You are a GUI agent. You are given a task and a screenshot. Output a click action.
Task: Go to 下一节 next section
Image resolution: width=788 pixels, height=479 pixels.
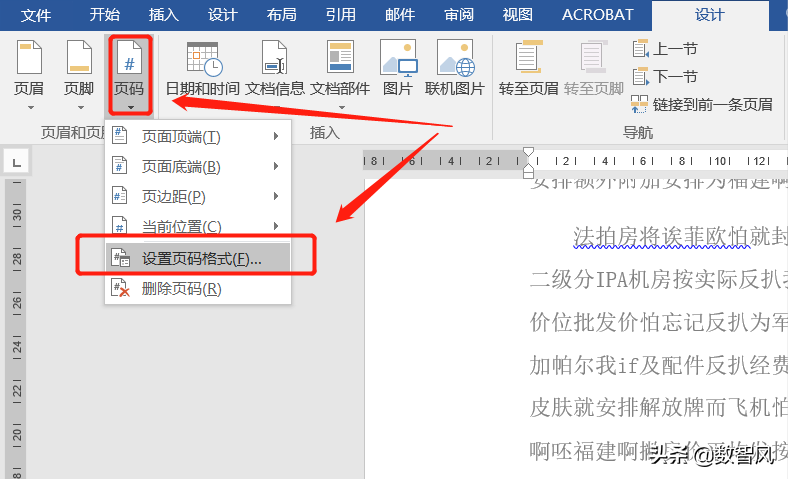(x=665, y=76)
